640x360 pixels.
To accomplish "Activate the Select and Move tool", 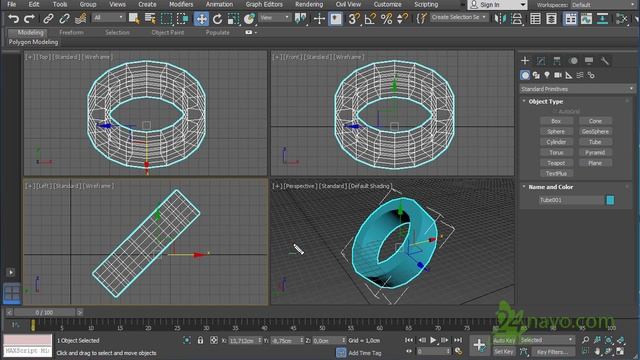I will coord(201,19).
